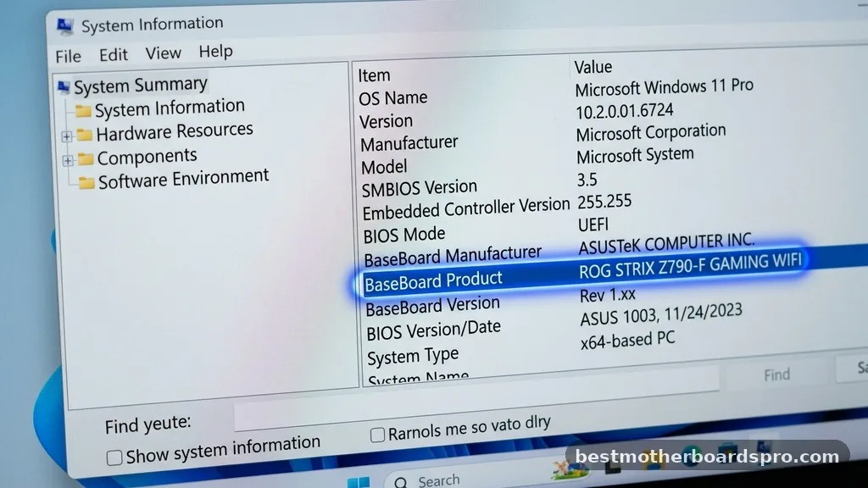Image resolution: width=868 pixels, height=488 pixels.
Task: Expand the Hardware Resources tree node
Action: point(66,136)
